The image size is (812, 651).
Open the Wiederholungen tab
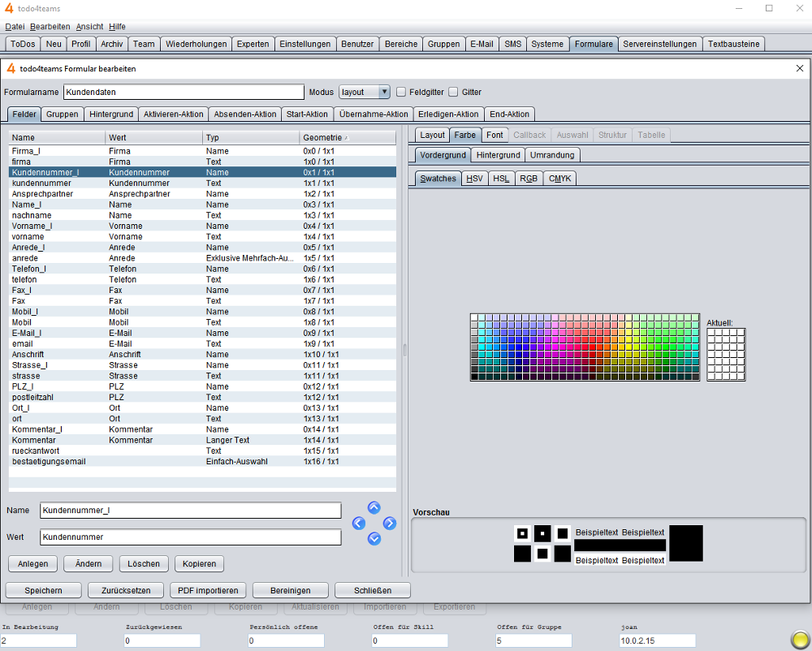pos(196,44)
